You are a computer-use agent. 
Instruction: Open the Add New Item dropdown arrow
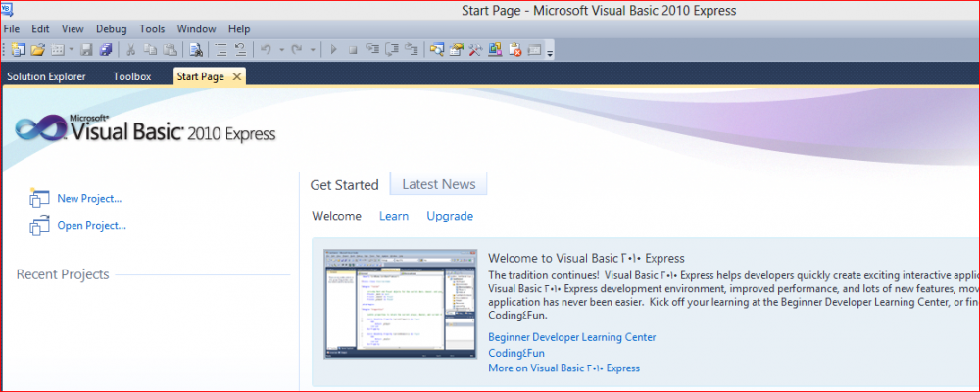tap(72, 49)
